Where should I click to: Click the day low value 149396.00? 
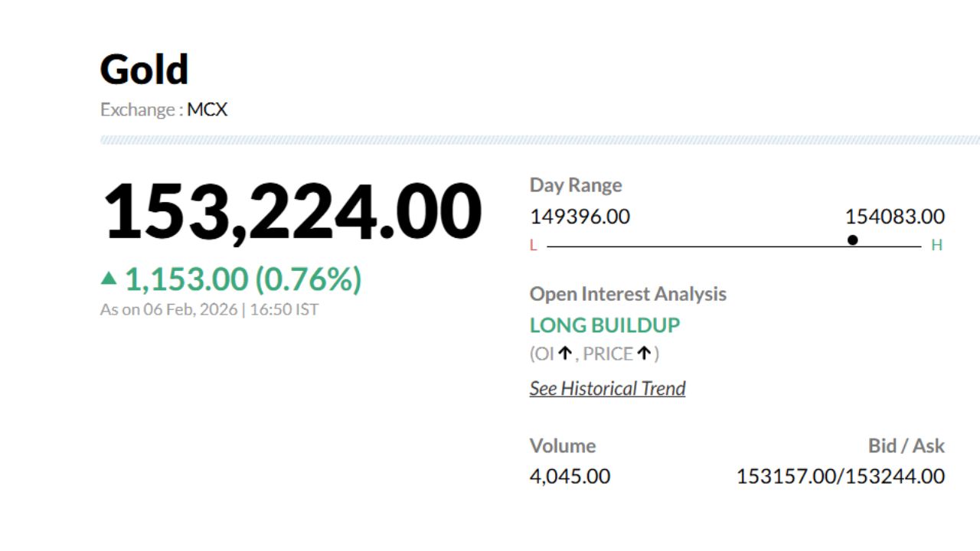(580, 217)
